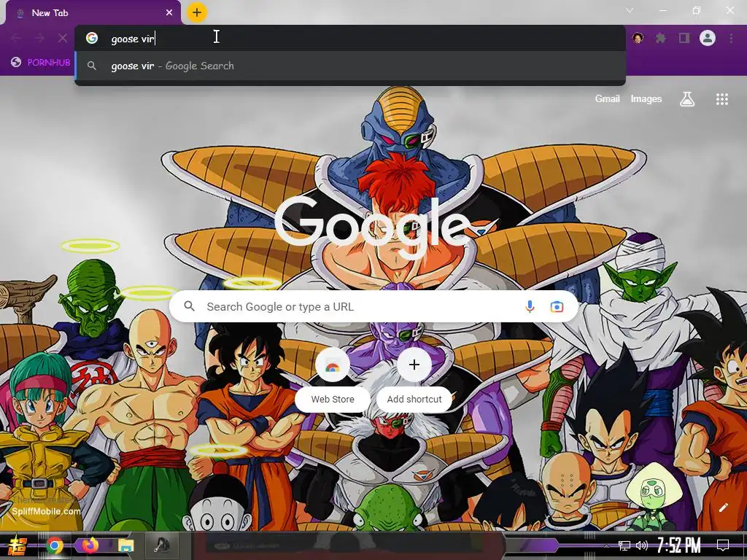Open a new tab with plus button
Image resolution: width=747 pixels, height=560 pixels.
[197, 13]
